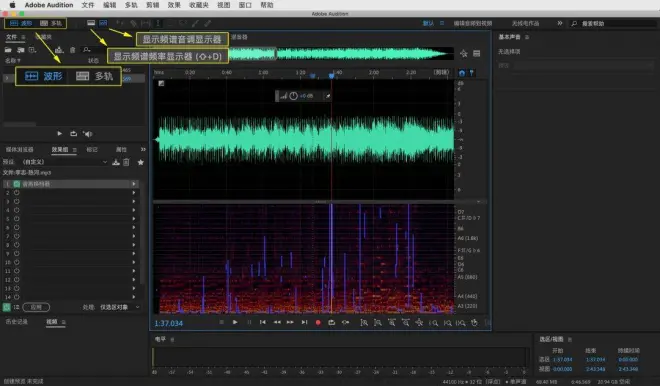Toggle power for effect slot 5

17,219
